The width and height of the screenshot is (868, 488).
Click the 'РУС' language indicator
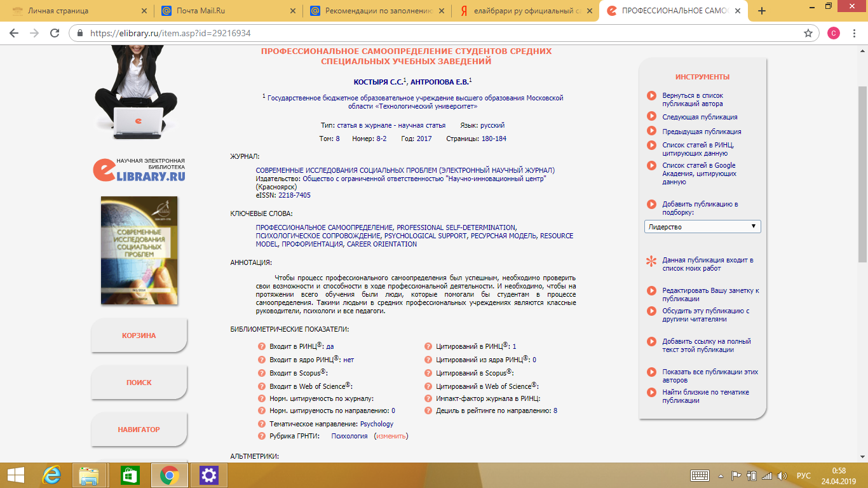803,475
